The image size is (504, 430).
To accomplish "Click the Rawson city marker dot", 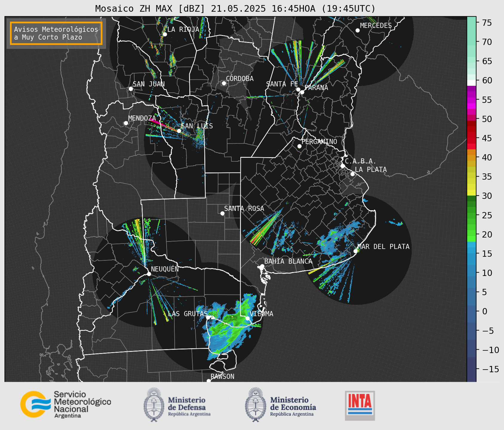I will click(x=209, y=381).
